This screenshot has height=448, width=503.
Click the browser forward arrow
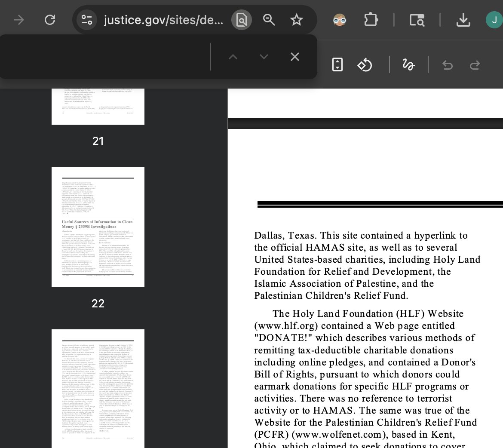tap(19, 20)
